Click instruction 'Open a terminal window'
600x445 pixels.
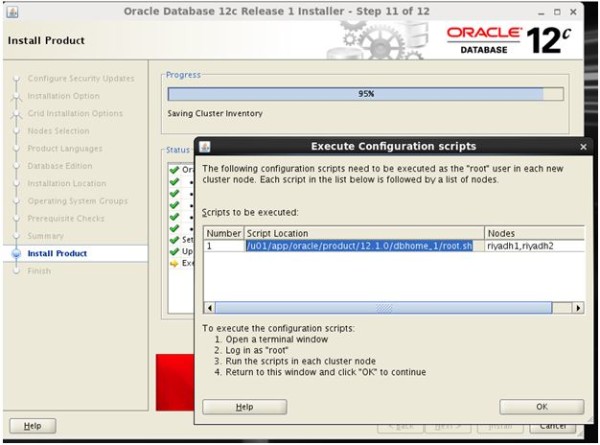click(276, 339)
